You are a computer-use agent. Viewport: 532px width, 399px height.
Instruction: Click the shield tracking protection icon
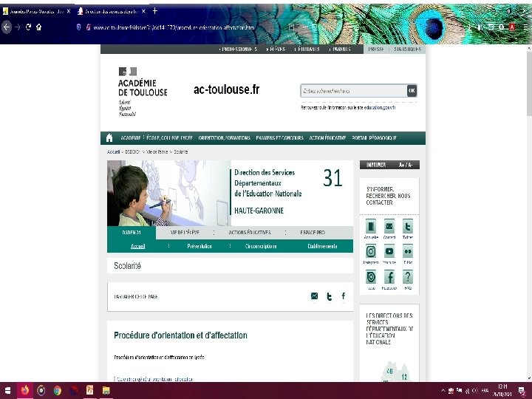tap(78, 27)
